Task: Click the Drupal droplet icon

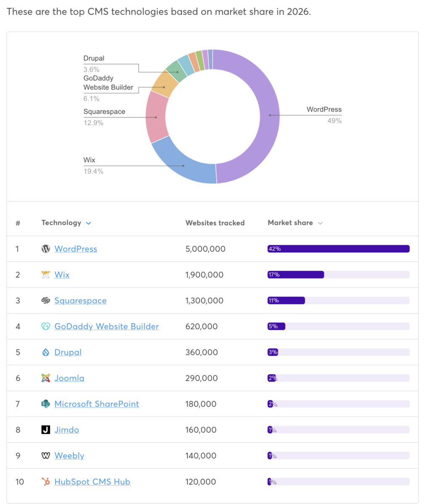Action: click(46, 352)
